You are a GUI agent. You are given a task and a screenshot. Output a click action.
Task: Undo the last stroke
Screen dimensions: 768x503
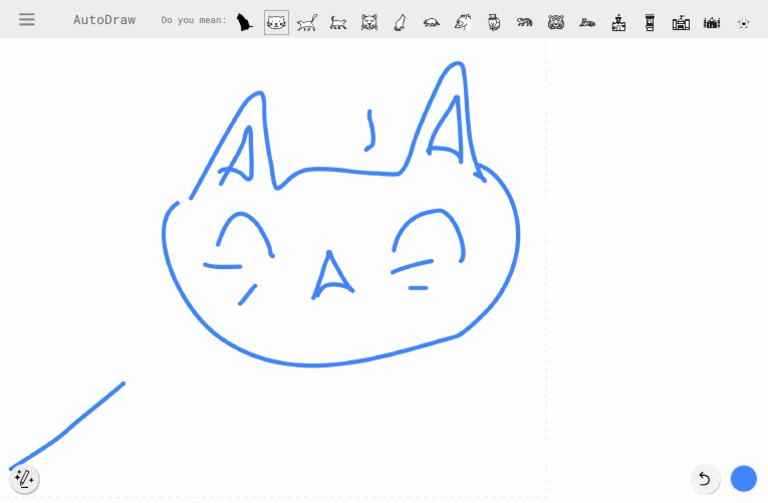[x=704, y=479]
